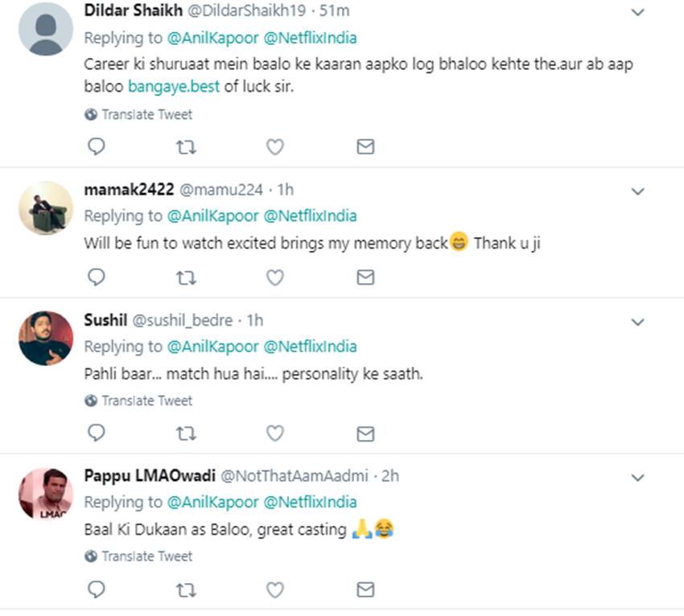Reply to Dildar Shaikh's tweet
The height and width of the screenshot is (616, 684).
(96, 146)
